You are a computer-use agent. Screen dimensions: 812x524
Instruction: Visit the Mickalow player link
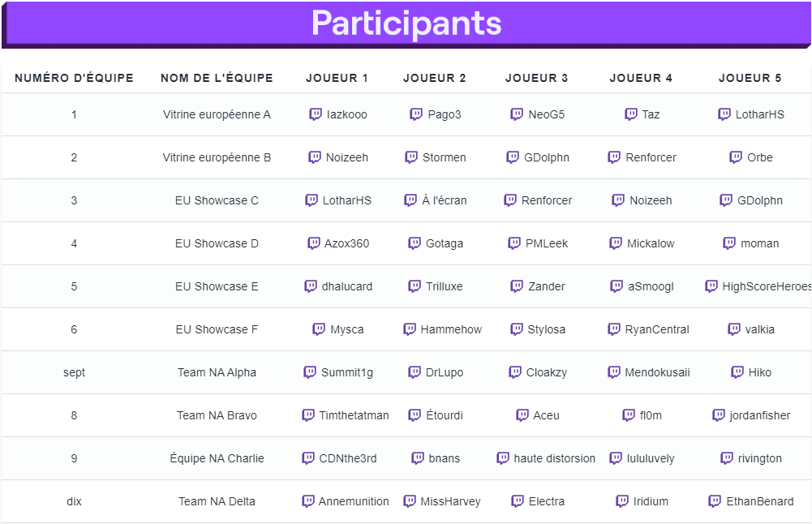(651, 243)
